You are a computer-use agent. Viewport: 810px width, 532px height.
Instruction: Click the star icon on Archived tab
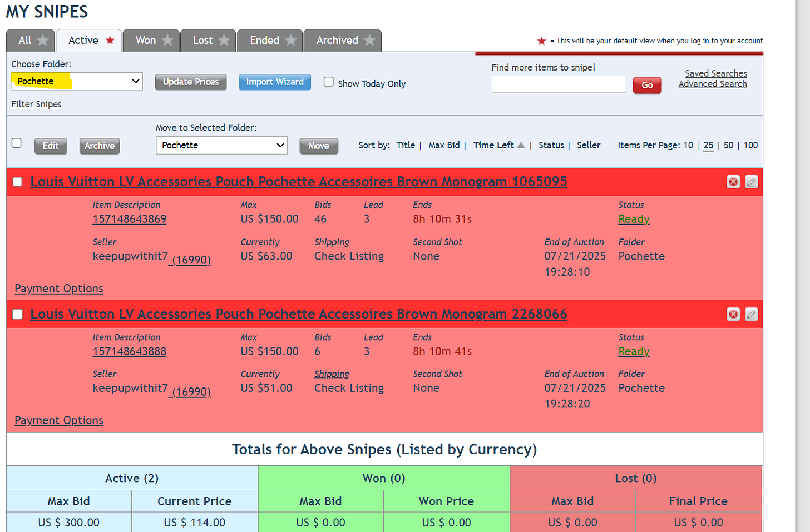369,41
